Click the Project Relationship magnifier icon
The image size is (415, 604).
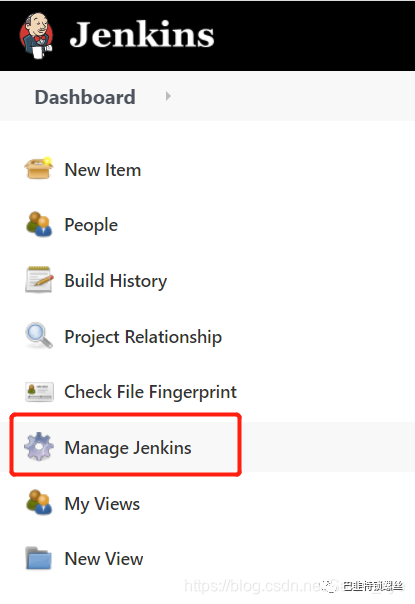tap(39, 335)
